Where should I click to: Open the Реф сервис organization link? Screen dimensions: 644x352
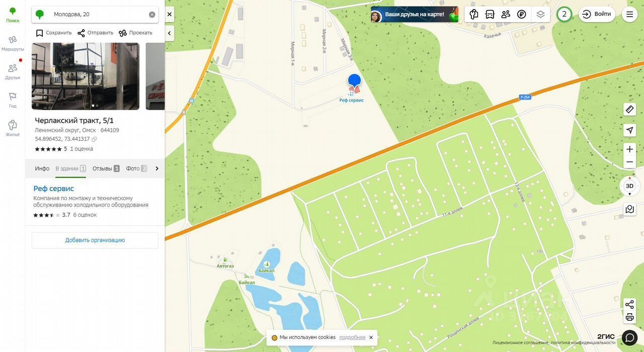pos(54,189)
